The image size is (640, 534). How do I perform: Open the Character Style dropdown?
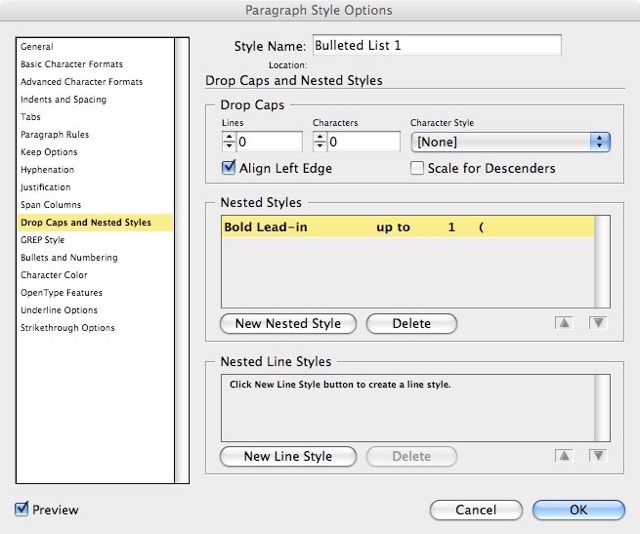510,142
